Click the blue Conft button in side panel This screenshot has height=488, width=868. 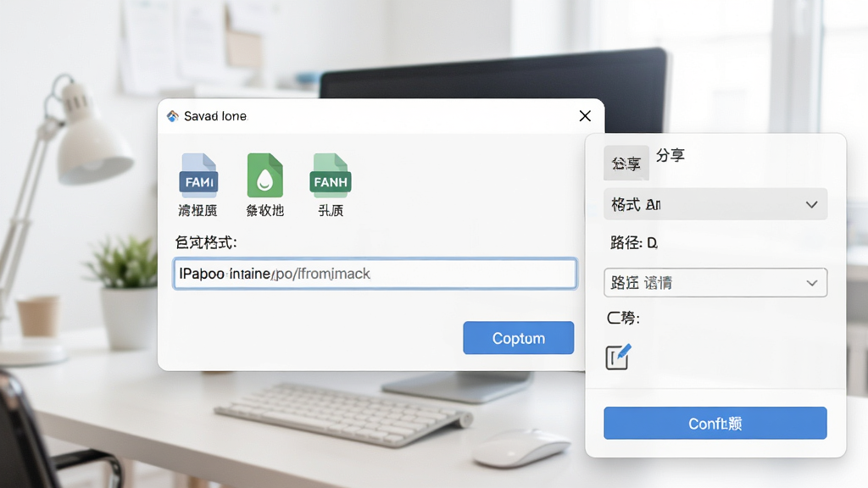715,424
